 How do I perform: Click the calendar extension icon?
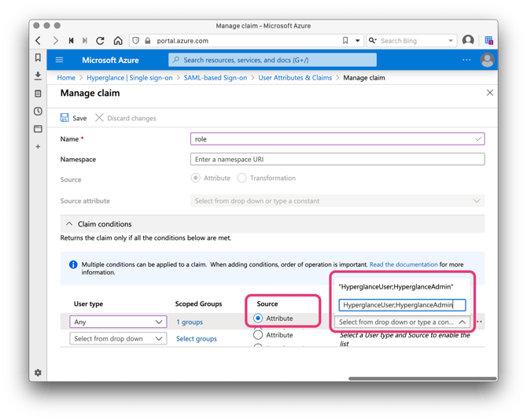[489, 41]
